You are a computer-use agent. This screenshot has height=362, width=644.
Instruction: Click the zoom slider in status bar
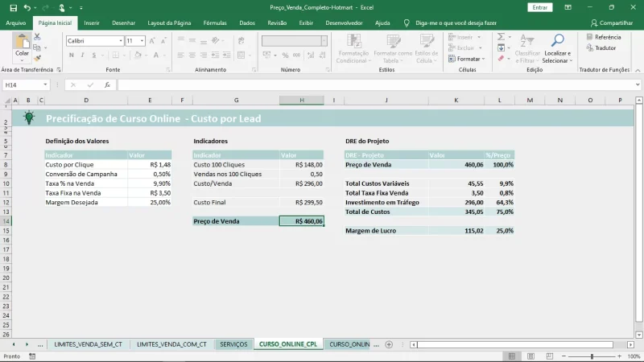click(592, 356)
